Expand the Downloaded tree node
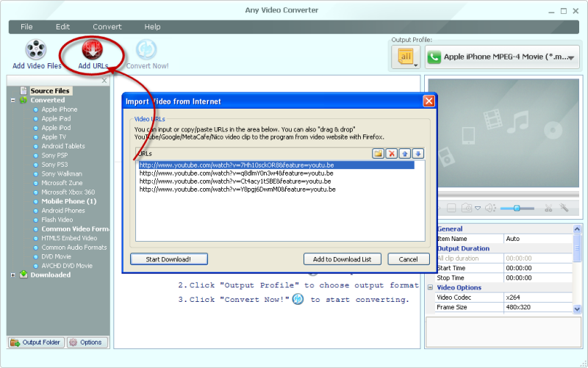Screen dimensions: 588x368 point(13,275)
